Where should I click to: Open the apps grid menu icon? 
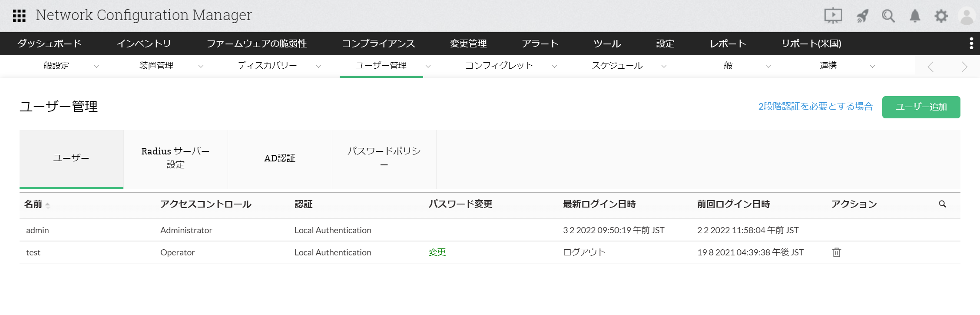tap(19, 16)
